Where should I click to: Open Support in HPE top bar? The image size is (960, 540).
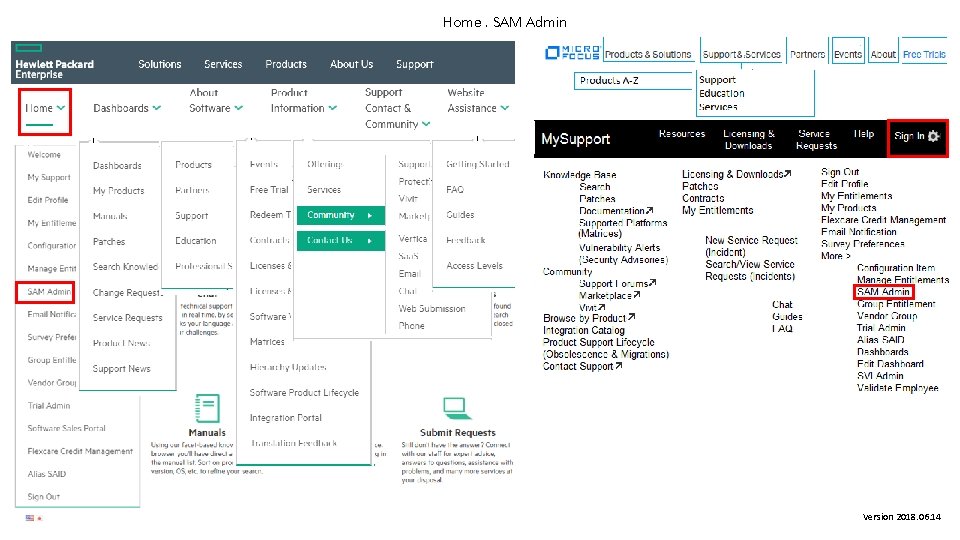(414, 64)
